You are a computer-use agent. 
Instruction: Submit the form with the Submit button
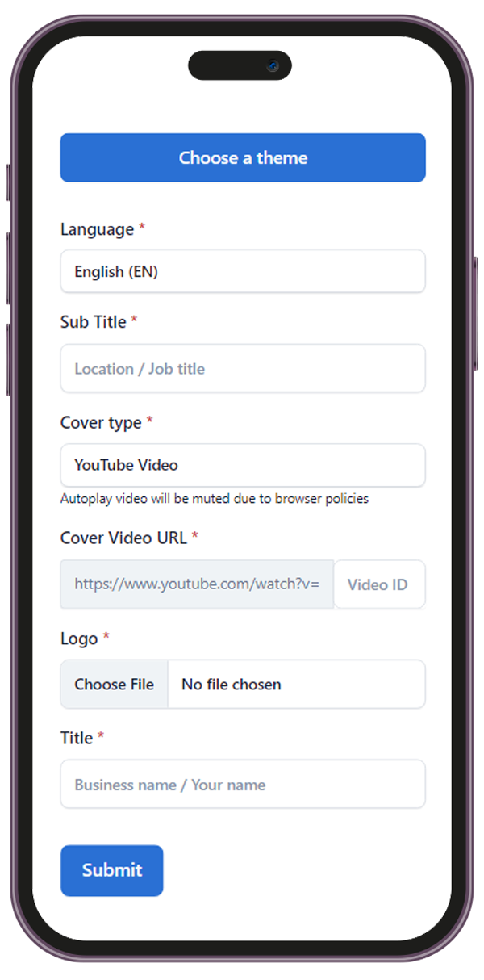pos(112,870)
